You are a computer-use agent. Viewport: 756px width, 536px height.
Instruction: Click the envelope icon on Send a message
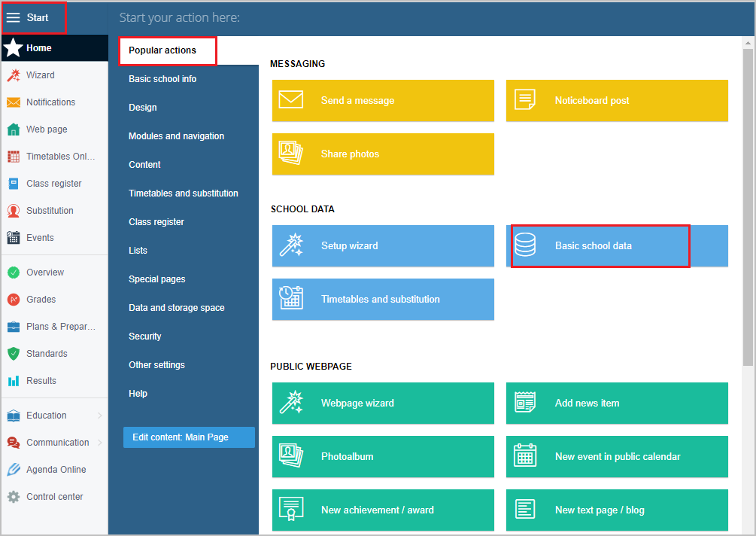pyautogui.click(x=291, y=100)
